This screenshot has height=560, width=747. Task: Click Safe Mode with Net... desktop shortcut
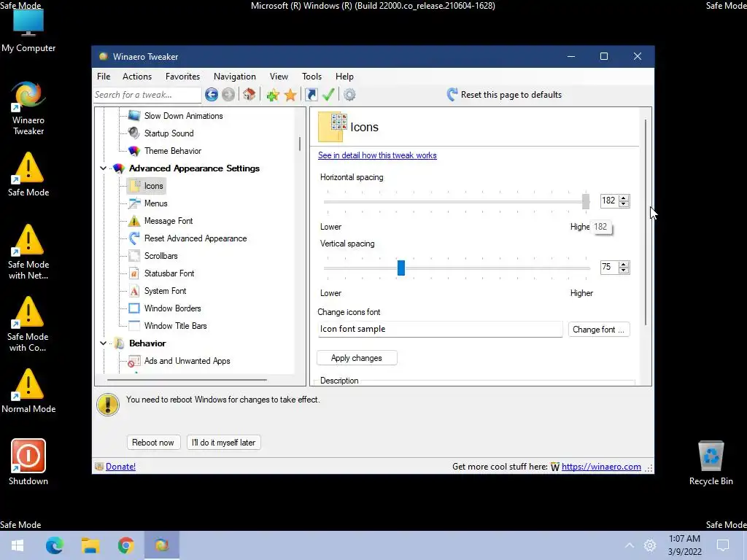click(28, 252)
